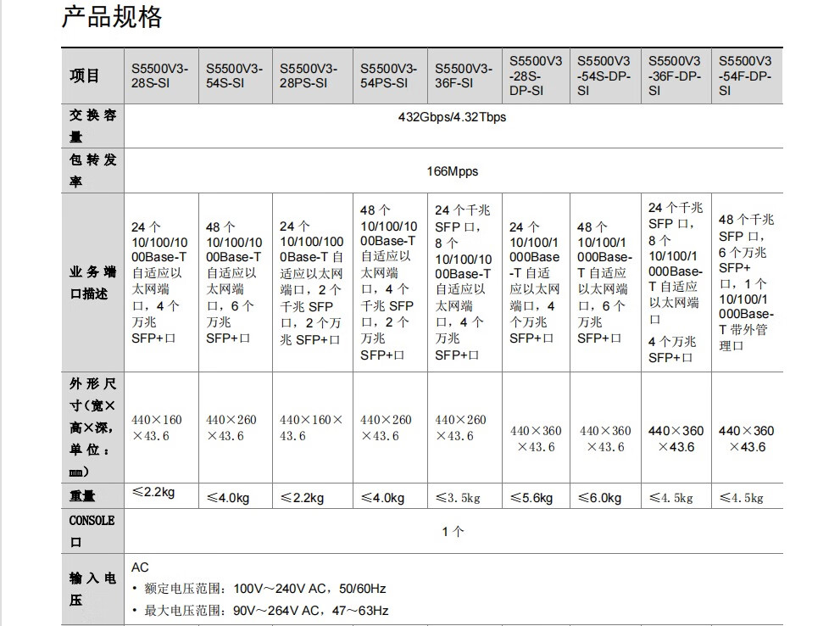This screenshot has height=626, width=840.
Task: Click the 包转发率 row label
Action: point(92,170)
